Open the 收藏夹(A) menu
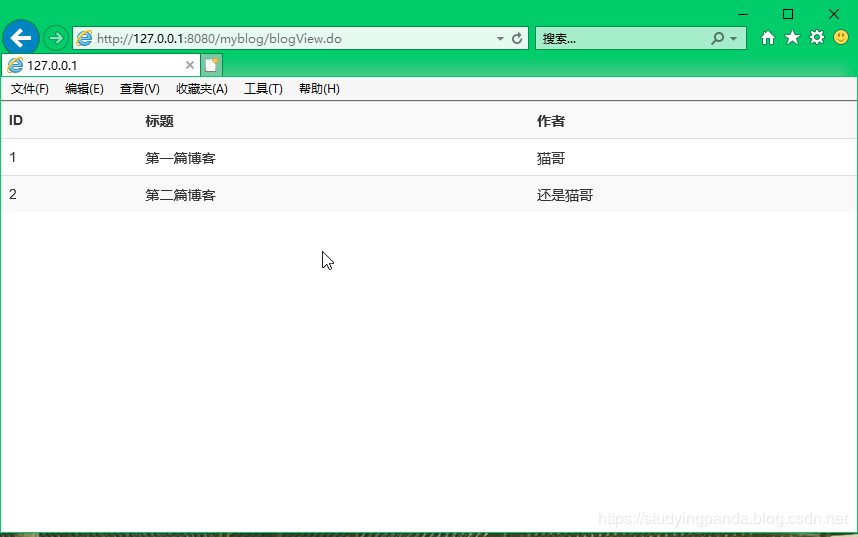 pyautogui.click(x=201, y=89)
